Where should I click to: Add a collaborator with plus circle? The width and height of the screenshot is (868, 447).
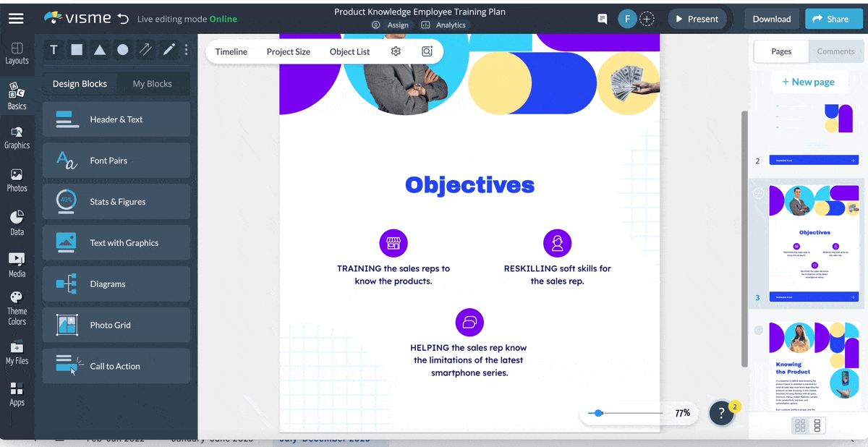click(x=647, y=19)
